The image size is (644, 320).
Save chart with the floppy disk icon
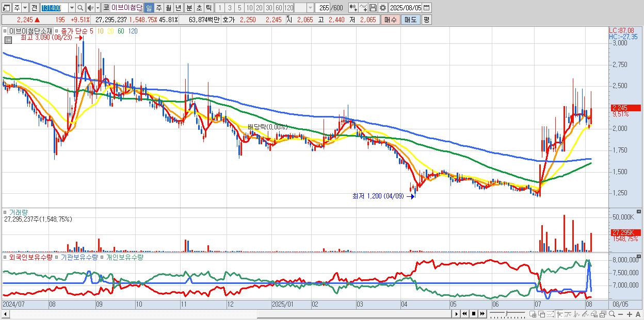[x=373, y=8]
